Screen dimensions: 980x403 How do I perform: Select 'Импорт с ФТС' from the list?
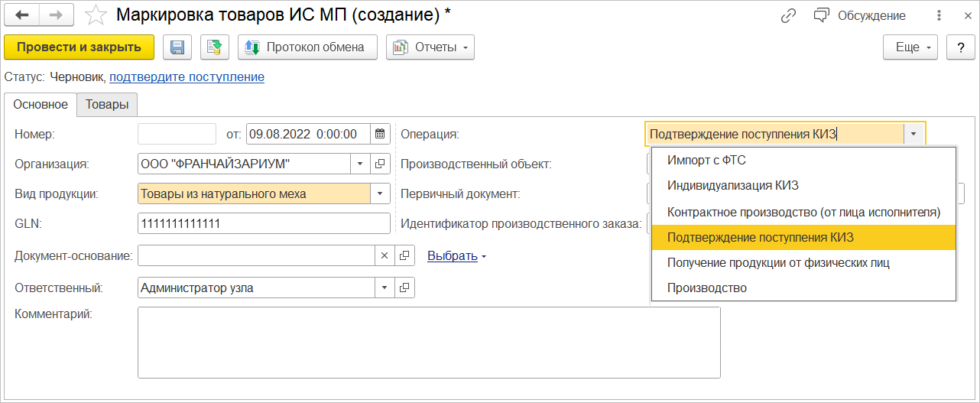pyautogui.click(x=706, y=161)
